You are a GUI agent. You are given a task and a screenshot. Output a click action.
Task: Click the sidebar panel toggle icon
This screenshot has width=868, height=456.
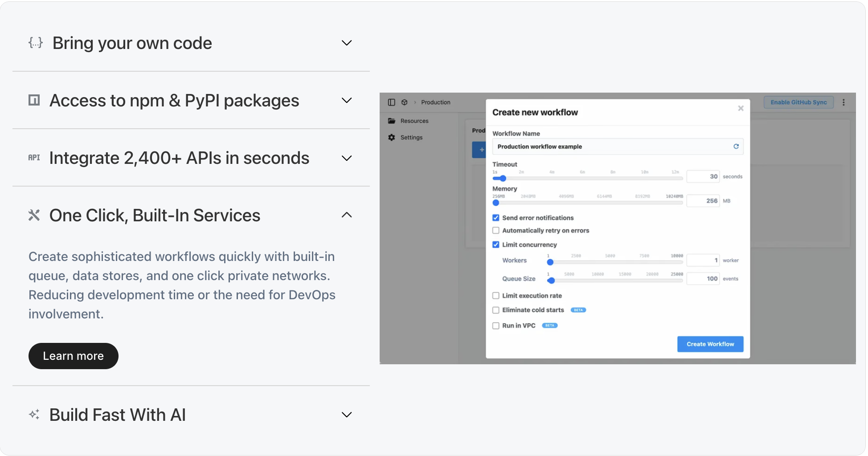[x=392, y=102]
